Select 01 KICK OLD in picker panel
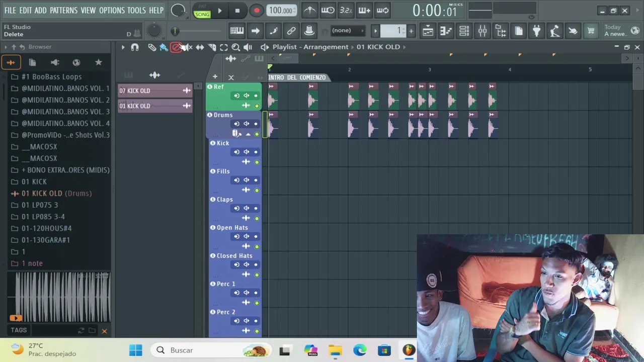The image size is (644, 362). (x=155, y=106)
